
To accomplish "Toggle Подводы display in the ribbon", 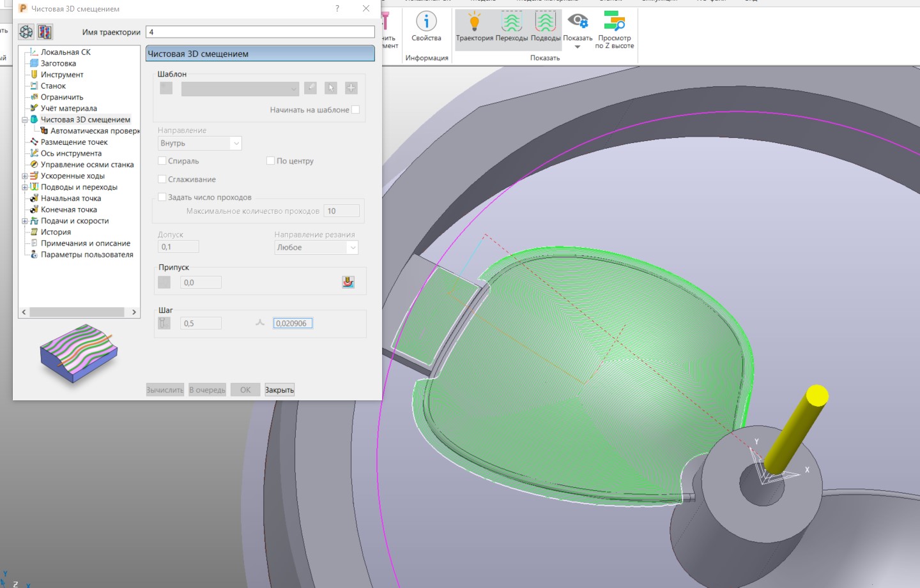I will tap(546, 27).
